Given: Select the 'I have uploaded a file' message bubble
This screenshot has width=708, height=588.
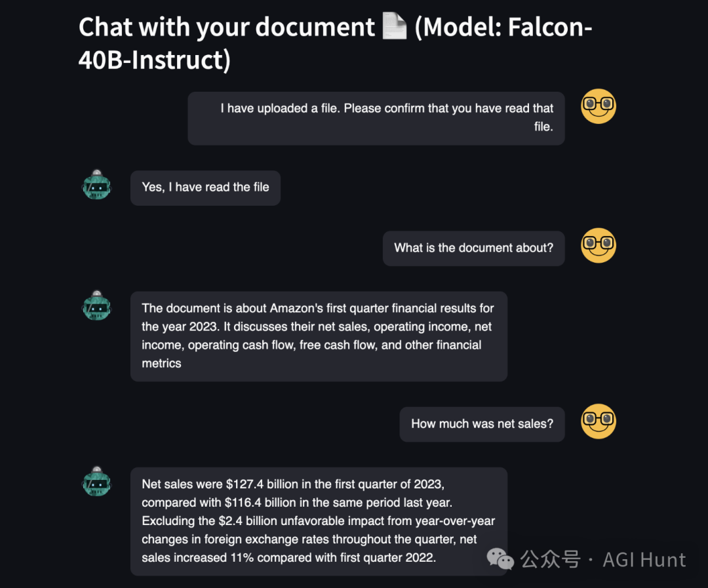Looking at the screenshot, I should click(x=376, y=118).
